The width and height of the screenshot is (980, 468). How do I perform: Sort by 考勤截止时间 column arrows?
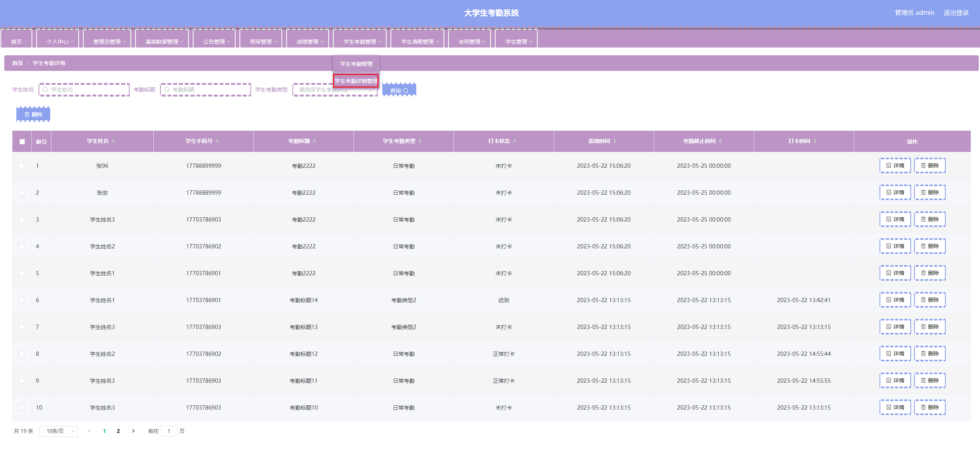coord(720,141)
